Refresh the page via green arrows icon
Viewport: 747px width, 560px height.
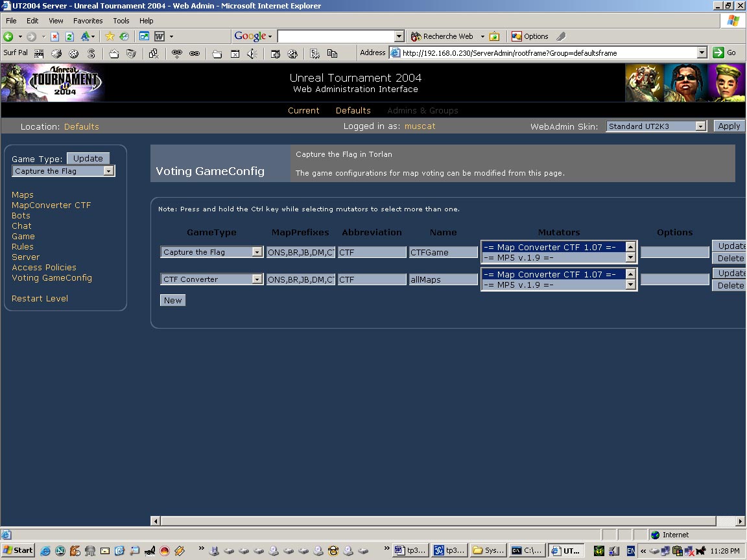(x=69, y=36)
